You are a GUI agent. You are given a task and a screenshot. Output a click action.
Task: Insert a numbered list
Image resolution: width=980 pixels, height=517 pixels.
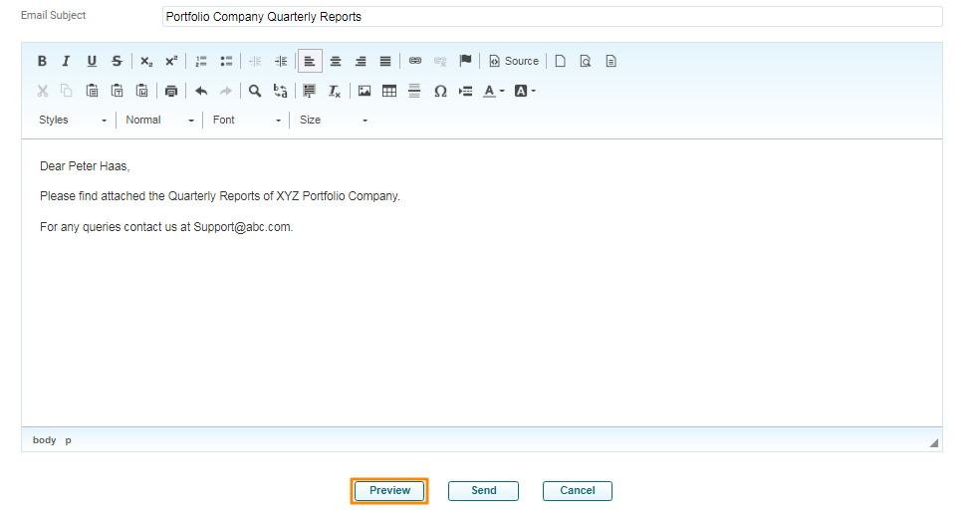click(x=201, y=61)
